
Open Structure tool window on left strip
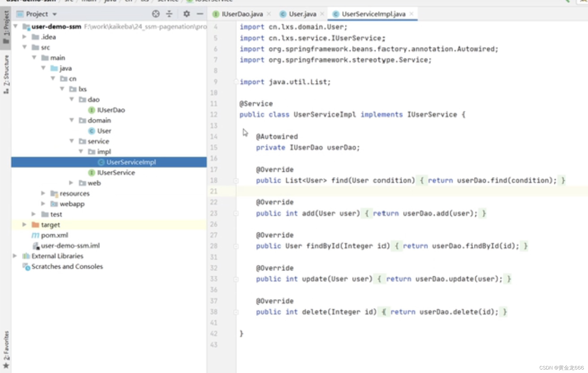pos(6,74)
